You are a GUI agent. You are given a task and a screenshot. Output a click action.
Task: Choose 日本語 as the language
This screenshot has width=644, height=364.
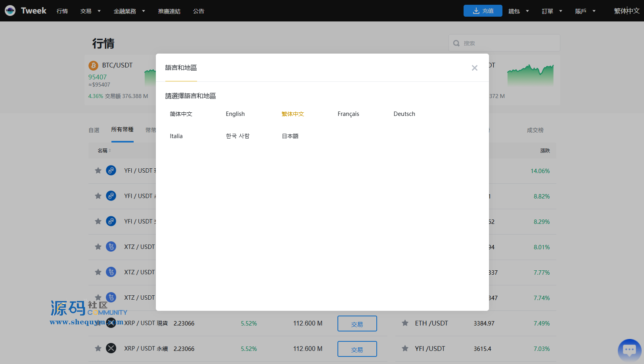point(290,136)
